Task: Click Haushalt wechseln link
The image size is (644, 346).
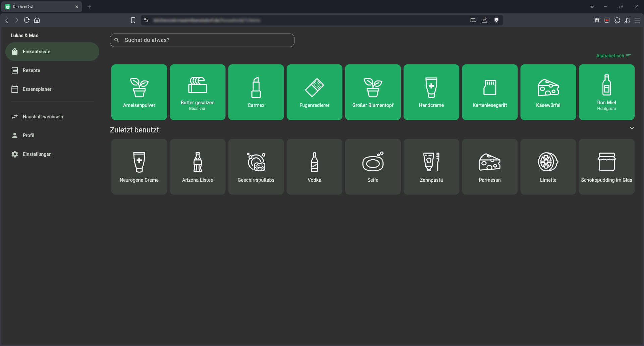Action: click(43, 117)
